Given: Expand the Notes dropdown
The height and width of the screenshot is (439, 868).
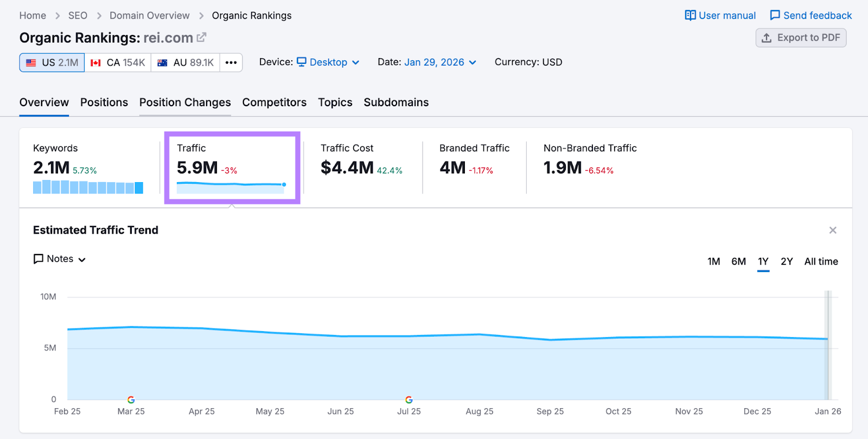Looking at the screenshot, I should (60, 259).
